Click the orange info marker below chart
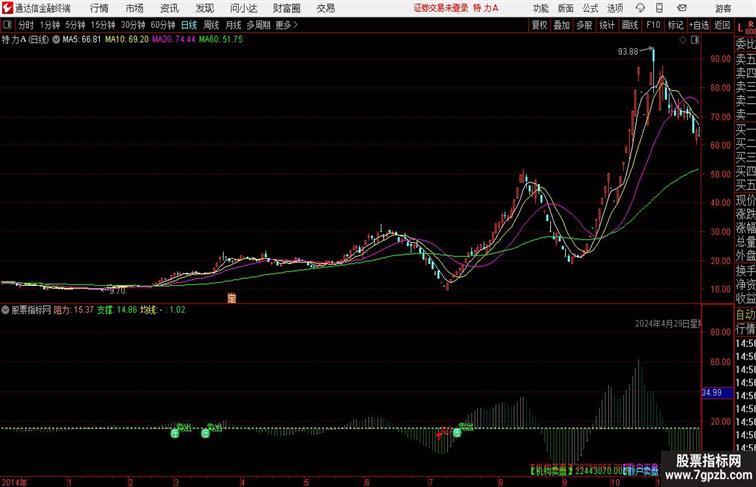Screen dimensions: 756x487 (x=231, y=298)
